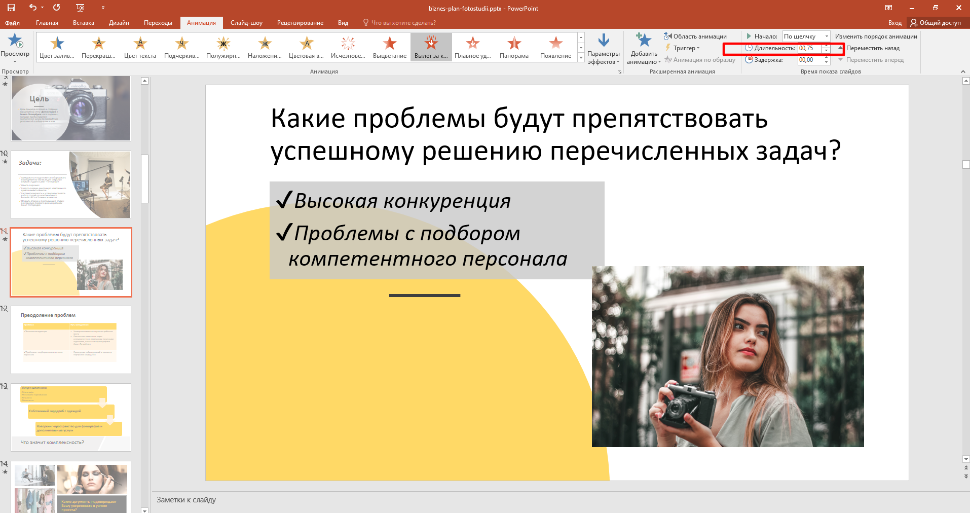Select the Цвет заливки animation effect
This screenshot has height=513, width=970.
57,46
